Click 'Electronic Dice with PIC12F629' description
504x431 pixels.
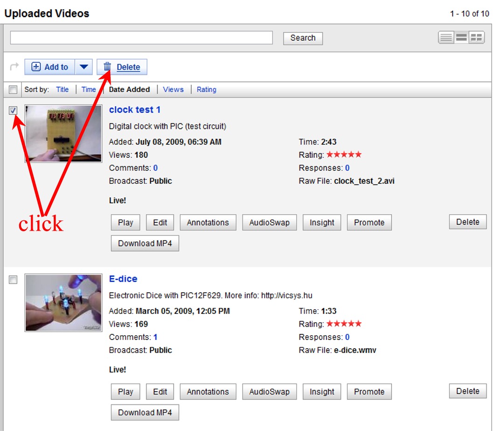tap(210, 296)
